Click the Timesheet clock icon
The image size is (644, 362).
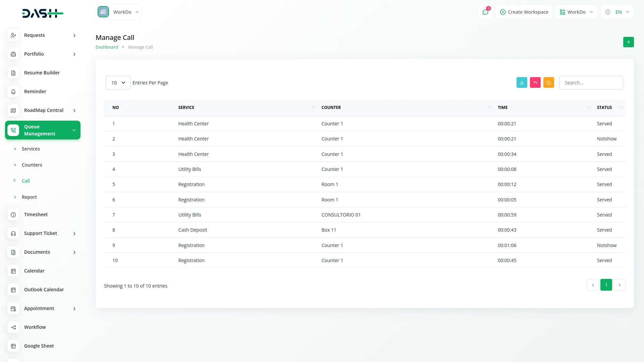(13, 215)
